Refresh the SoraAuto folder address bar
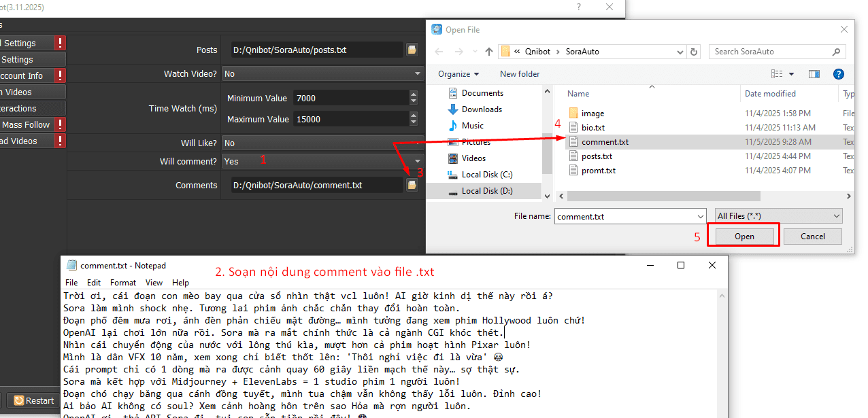 tap(694, 52)
